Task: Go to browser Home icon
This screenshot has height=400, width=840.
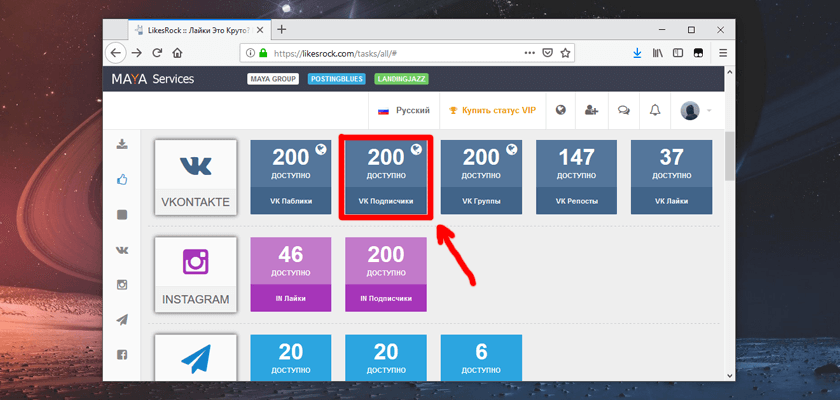Action: click(x=177, y=53)
